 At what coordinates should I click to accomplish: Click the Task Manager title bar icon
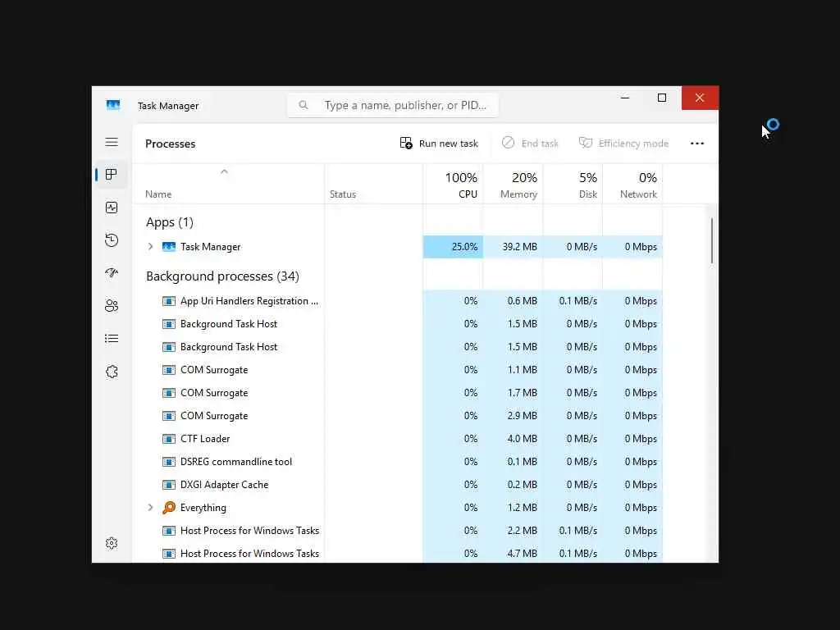pyautogui.click(x=113, y=105)
